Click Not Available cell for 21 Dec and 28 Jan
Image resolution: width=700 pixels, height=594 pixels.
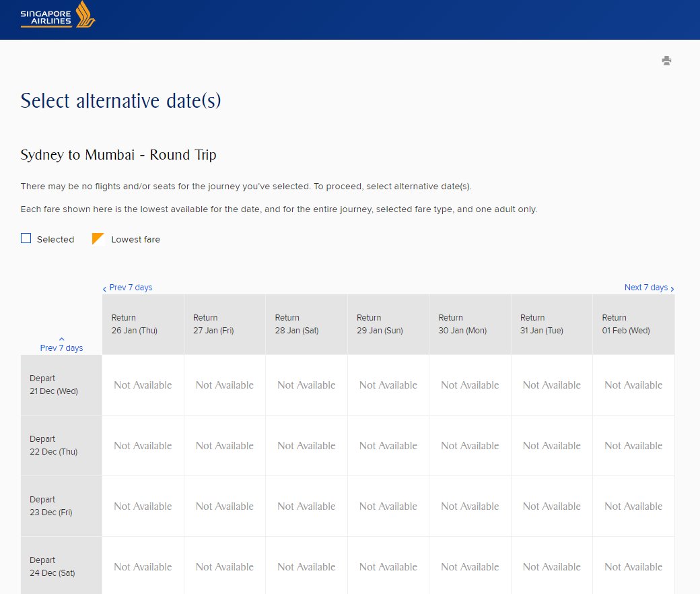pos(306,385)
